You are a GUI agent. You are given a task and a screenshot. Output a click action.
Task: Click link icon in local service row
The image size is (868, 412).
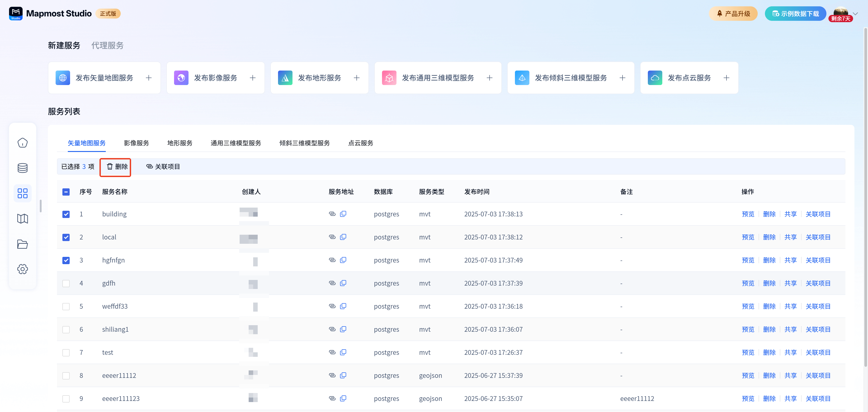pos(332,237)
